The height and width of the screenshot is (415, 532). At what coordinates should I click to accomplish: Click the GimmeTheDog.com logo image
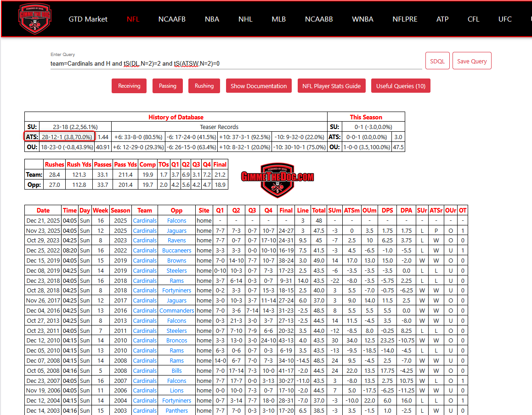(x=277, y=179)
